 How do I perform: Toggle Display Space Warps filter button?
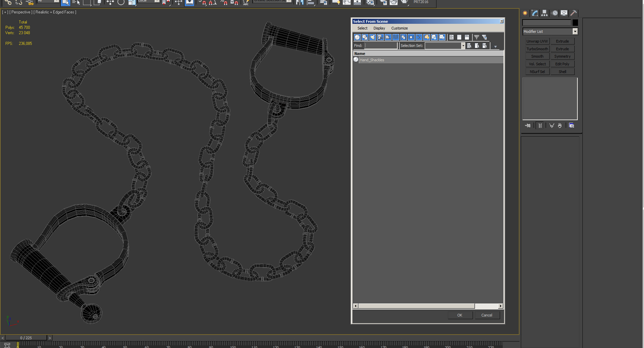(x=396, y=37)
